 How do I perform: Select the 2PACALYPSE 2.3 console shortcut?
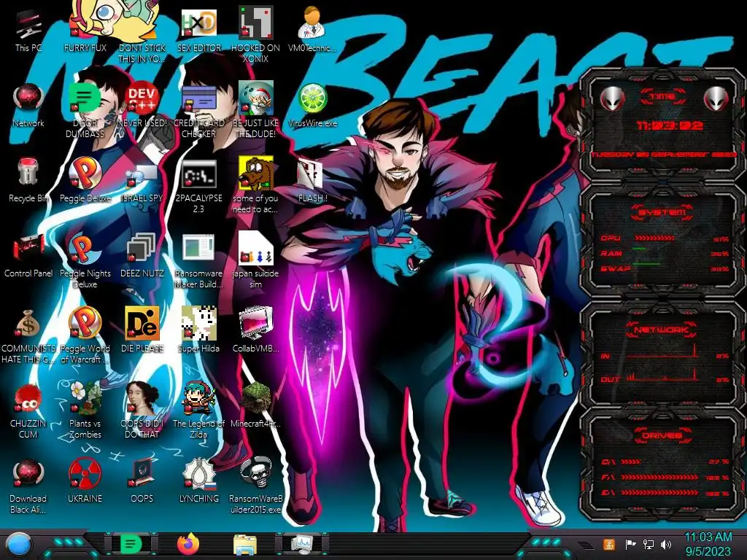pos(198,186)
